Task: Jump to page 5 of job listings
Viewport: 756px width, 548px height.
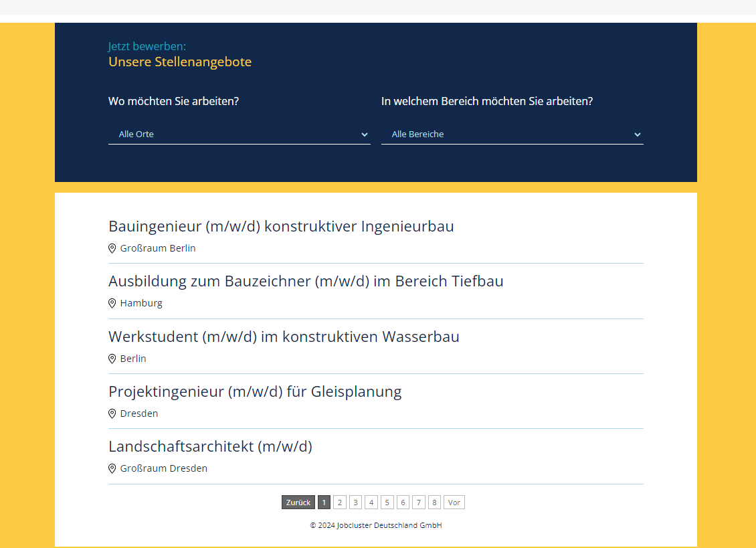Action: point(387,502)
